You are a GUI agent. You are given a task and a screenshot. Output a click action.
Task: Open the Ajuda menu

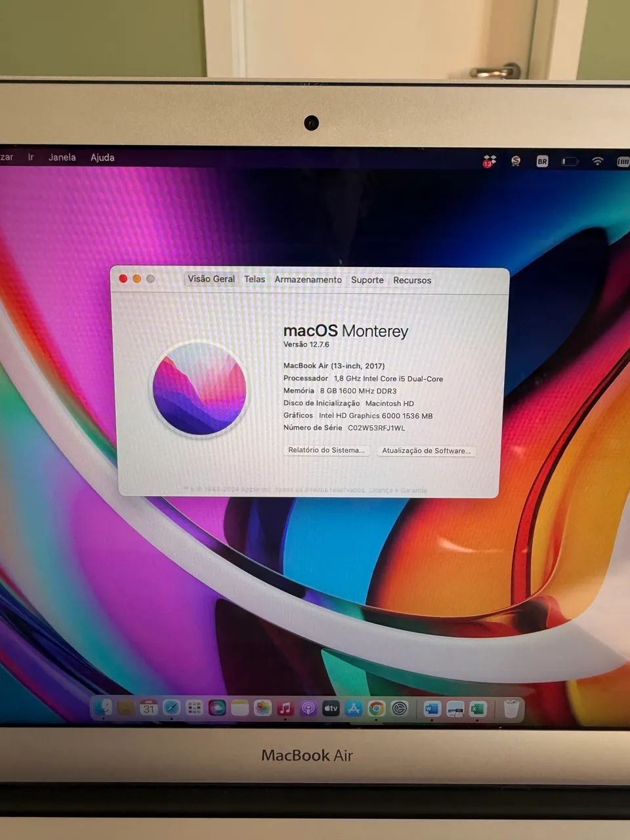pos(102,157)
